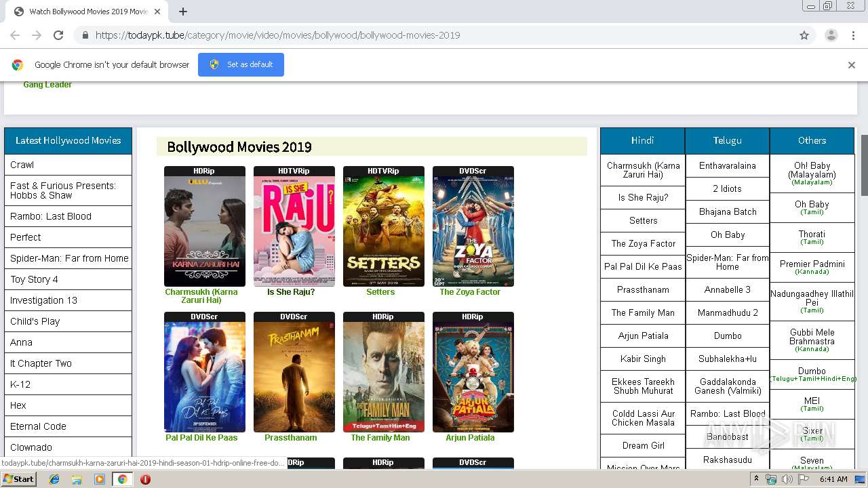The image size is (868, 488).
Task: Open The Zoya Factor poster
Action: (x=473, y=231)
